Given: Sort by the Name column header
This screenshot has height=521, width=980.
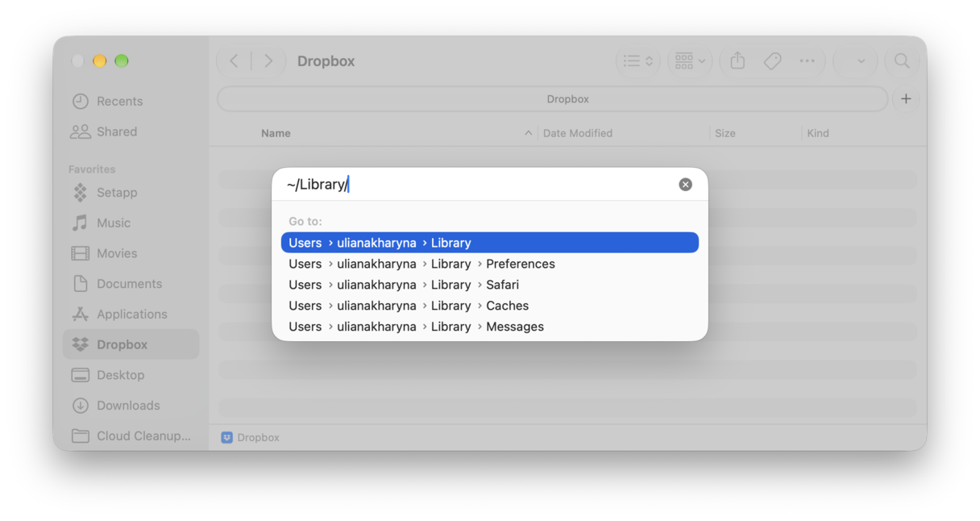Looking at the screenshot, I should tap(276, 133).
